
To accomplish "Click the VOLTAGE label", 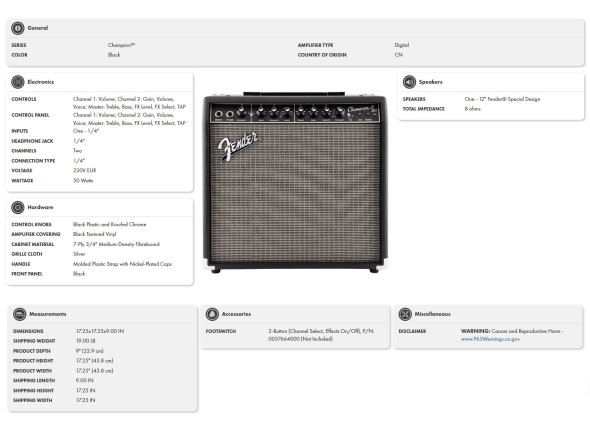I will pos(21,171).
